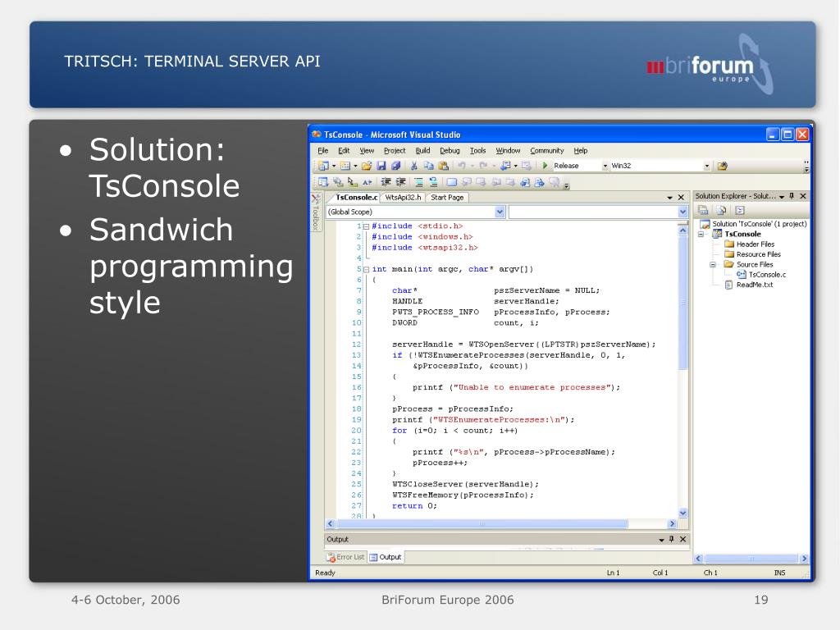Select ReadMe.txt in Solution Explorer
The image size is (840, 630).
pyautogui.click(x=749, y=285)
